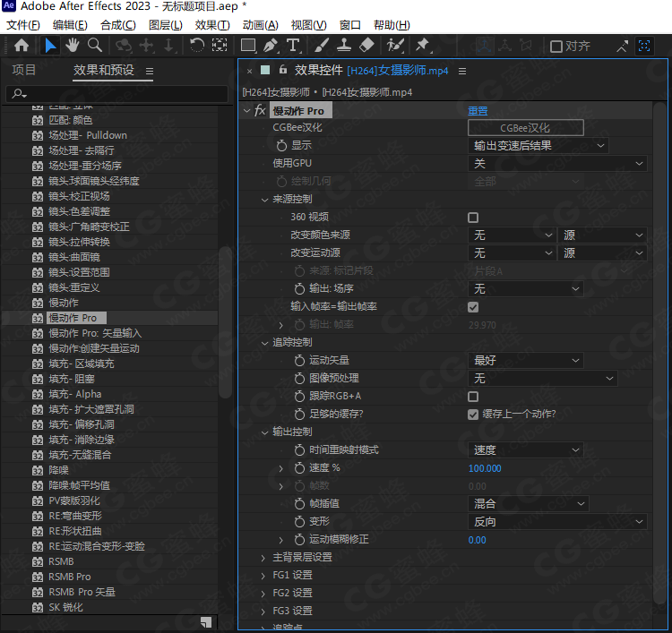This screenshot has height=633, width=672.
Task: Toggle the 对齐 snapping checkbox
Action: click(x=556, y=47)
